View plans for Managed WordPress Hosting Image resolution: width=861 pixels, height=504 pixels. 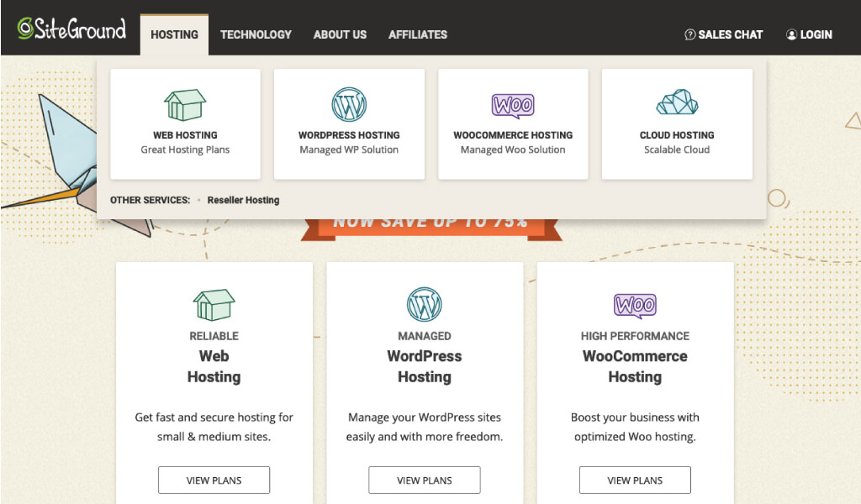425,480
